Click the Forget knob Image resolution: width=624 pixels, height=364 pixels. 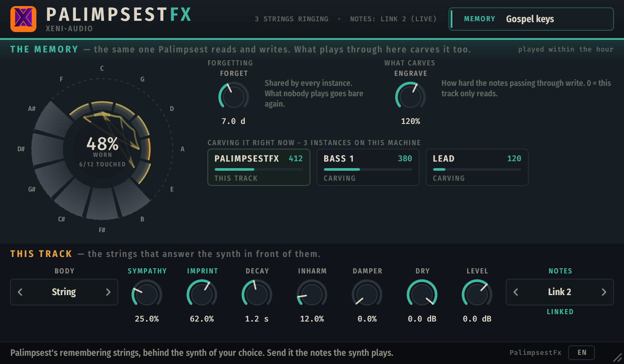[234, 97]
